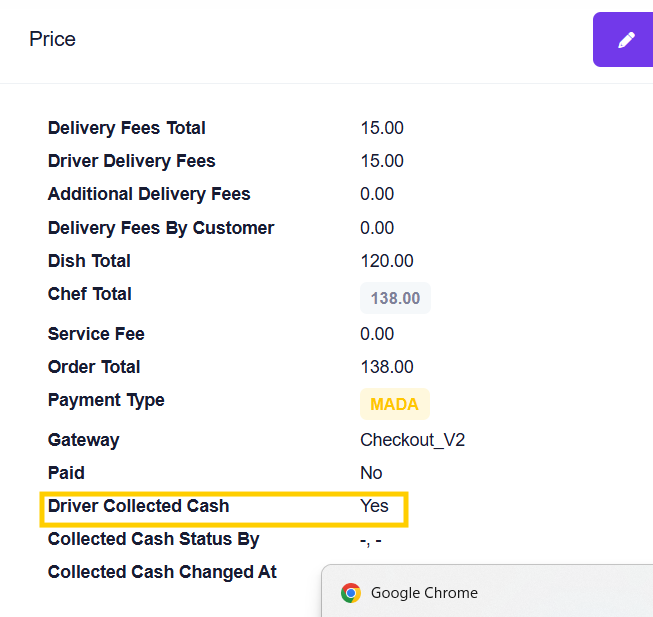Select the Paid status No value

371,473
